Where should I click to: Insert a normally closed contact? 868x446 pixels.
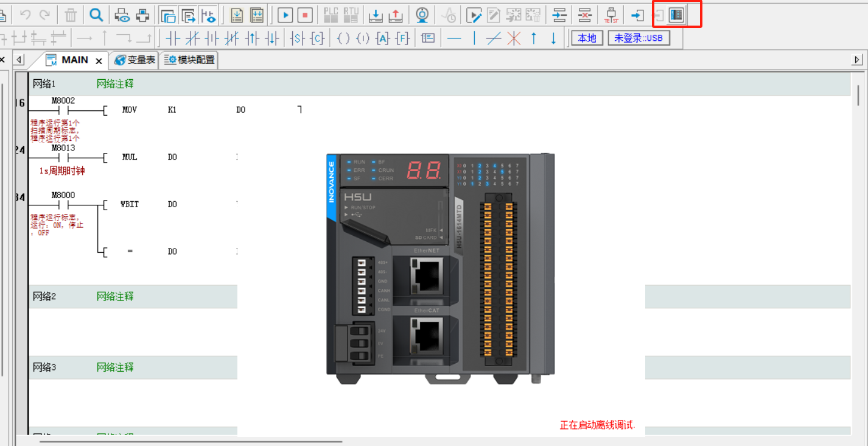pyautogui.click(x=192, y=38)
